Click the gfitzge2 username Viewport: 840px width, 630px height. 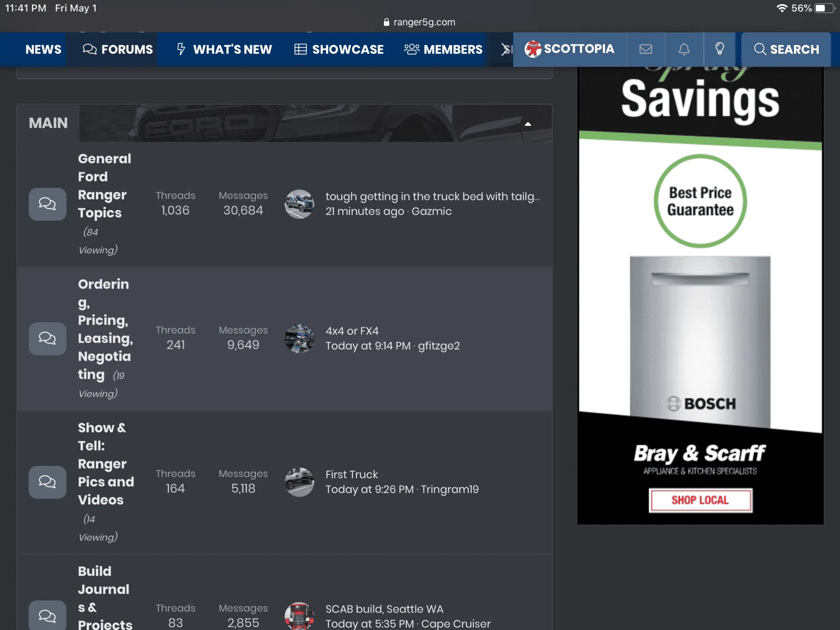tap(439, 346)
